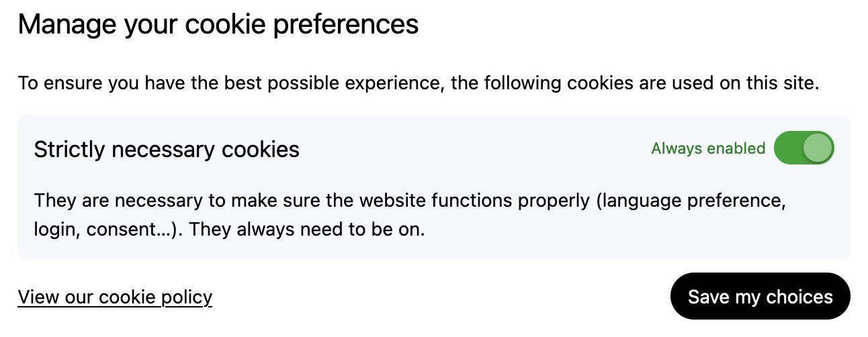Click the "Always enabled" green label

click(x=708, y=148)
